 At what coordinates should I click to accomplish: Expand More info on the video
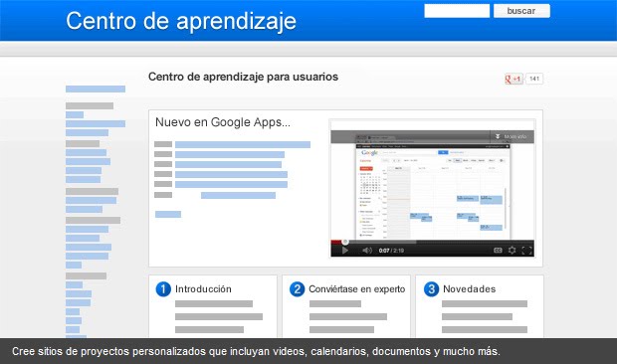pyautogui.click(x=512, y=136)
